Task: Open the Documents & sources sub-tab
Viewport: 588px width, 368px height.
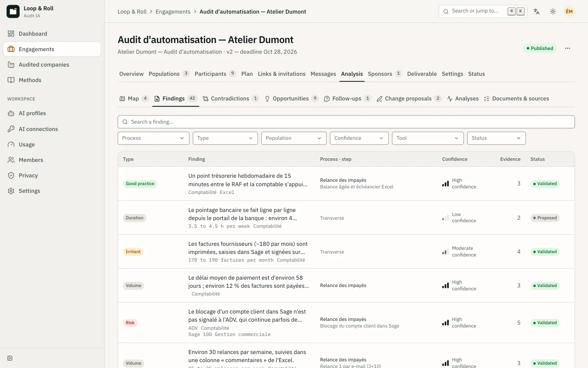Action: (516, 99)
